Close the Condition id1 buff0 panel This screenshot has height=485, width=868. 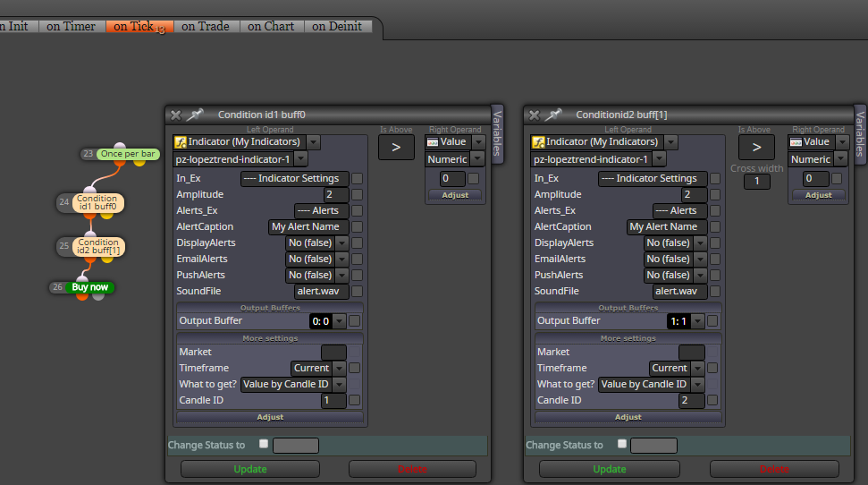[x=175, y=115]
